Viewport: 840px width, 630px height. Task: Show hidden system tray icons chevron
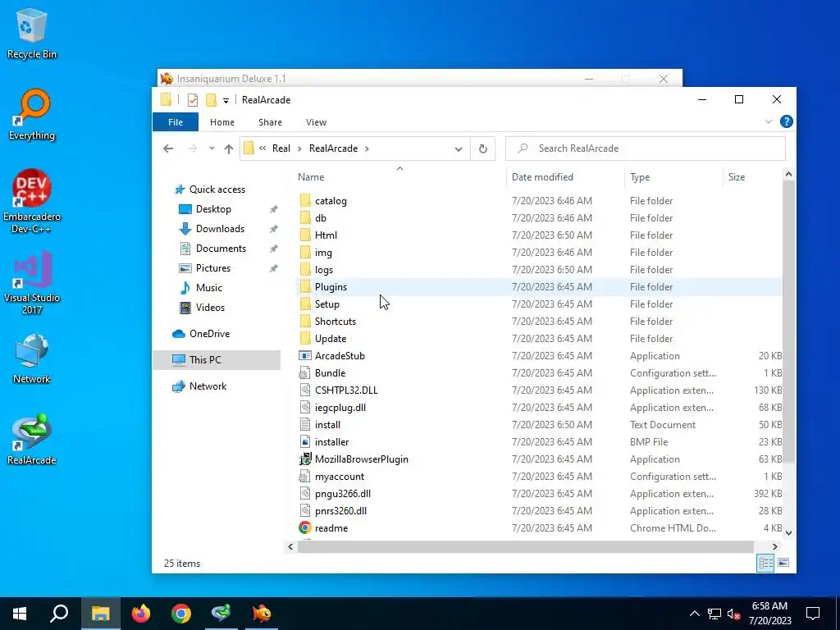tap(694, 614)
